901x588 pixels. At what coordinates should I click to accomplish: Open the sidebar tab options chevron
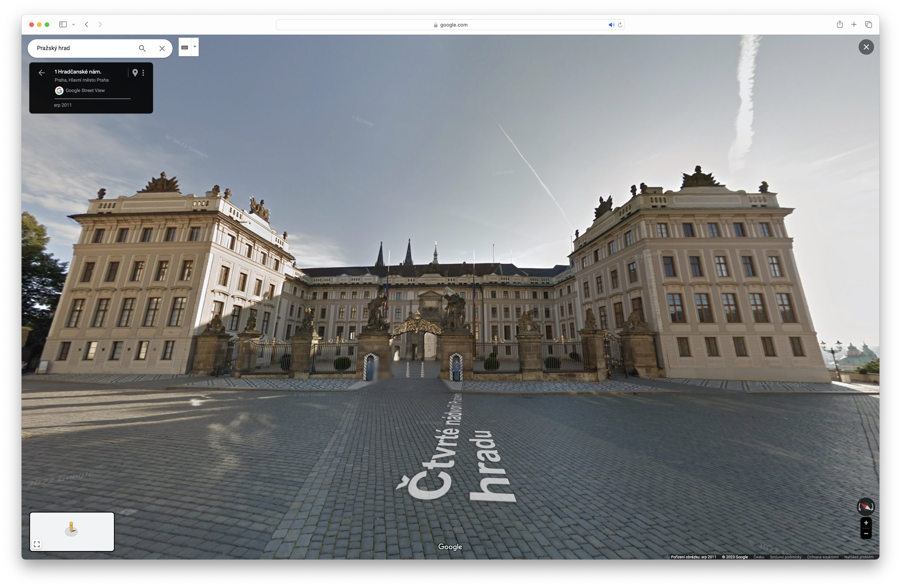(x=74, y=24)
